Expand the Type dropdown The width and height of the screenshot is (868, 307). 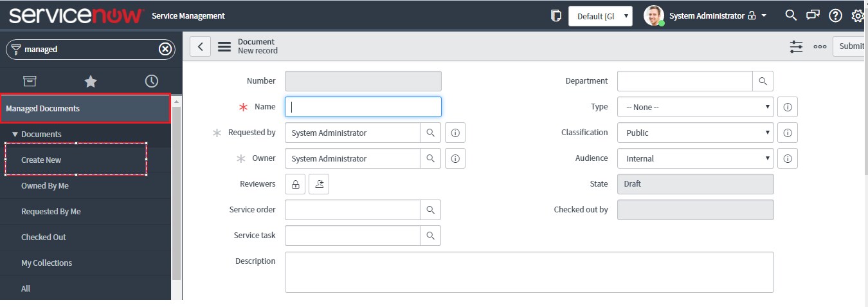[694, 107]
